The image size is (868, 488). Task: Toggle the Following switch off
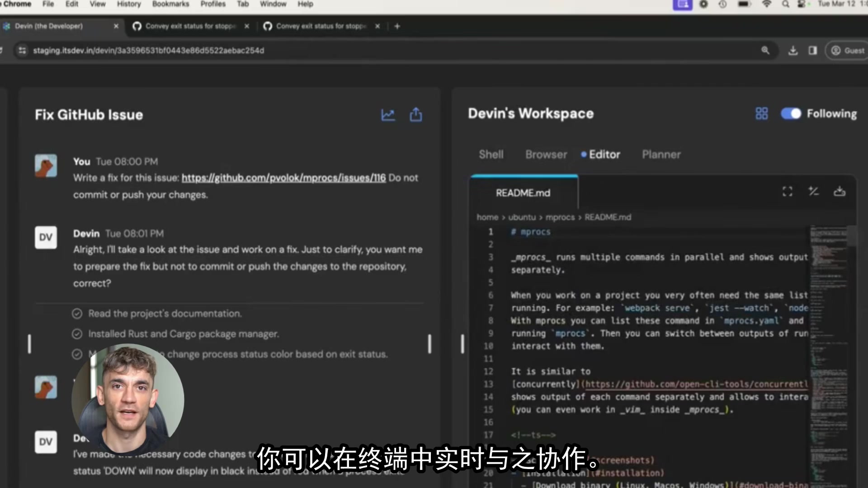coord(791,113)
